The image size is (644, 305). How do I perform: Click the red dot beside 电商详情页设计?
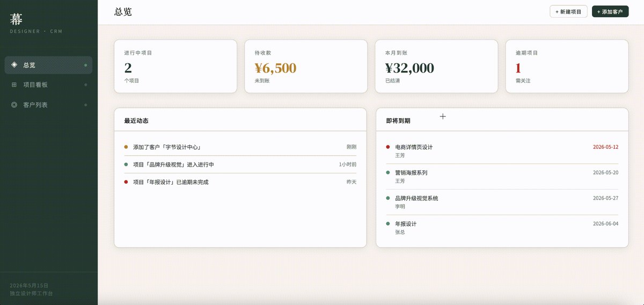(x=387, y=147)
